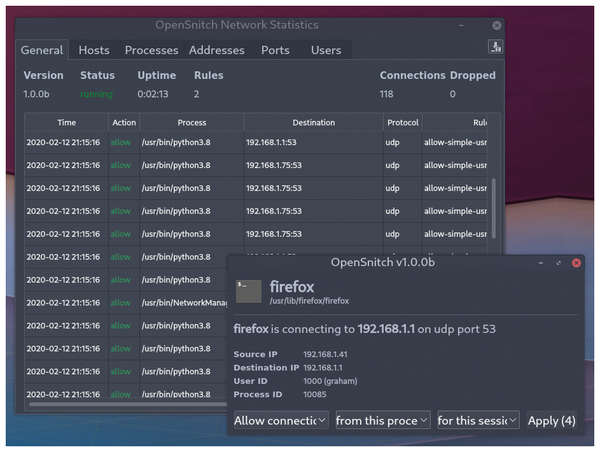Sort by the Time column header
This screenshot has width=600, height=452.
(x=67, y=122)
